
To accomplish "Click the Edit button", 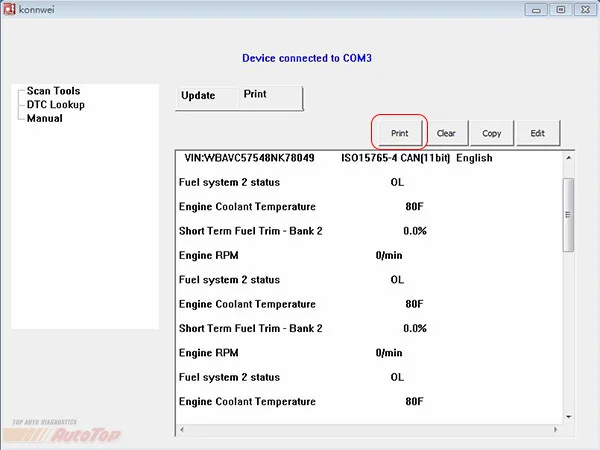I will point(538,133).
